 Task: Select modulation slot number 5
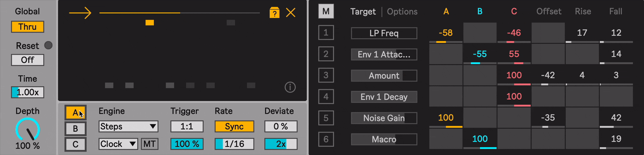click(x=326, y=118)
